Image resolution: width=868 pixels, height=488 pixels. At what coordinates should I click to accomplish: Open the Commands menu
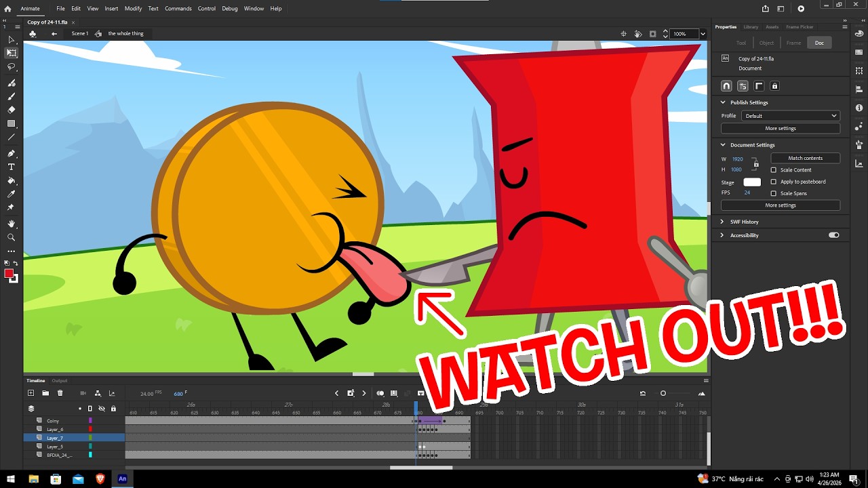pyautogui.click(x=178, y=9)
